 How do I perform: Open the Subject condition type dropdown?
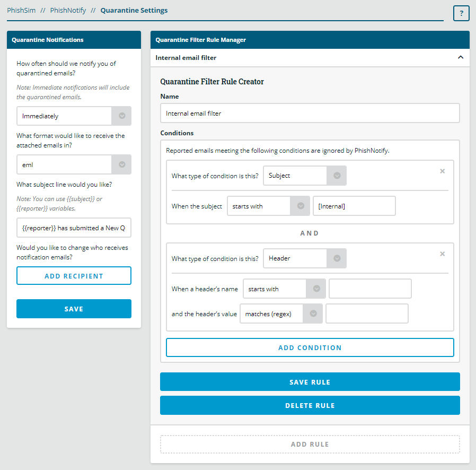pyautogui.click(x=305, y=176)
